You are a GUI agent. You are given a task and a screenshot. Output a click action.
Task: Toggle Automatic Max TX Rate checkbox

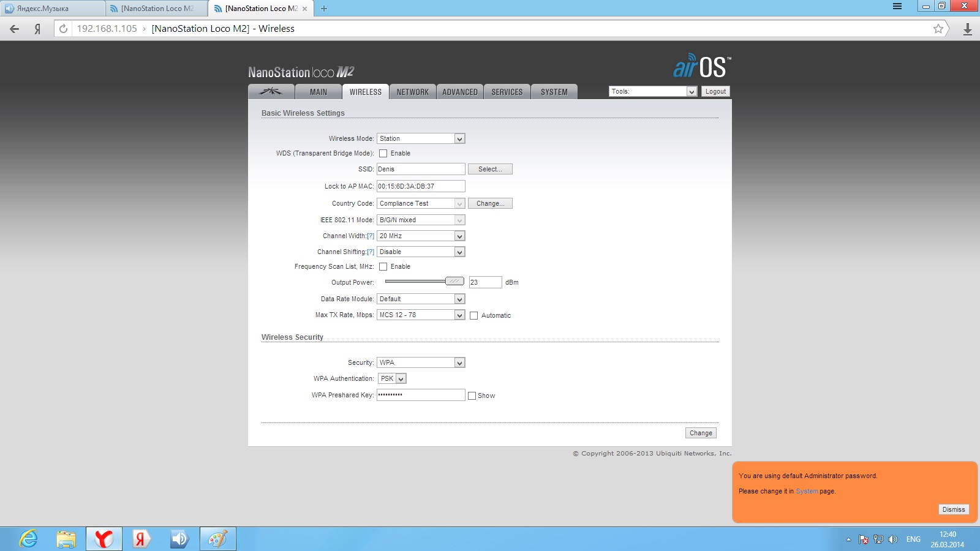pos(473,316)
